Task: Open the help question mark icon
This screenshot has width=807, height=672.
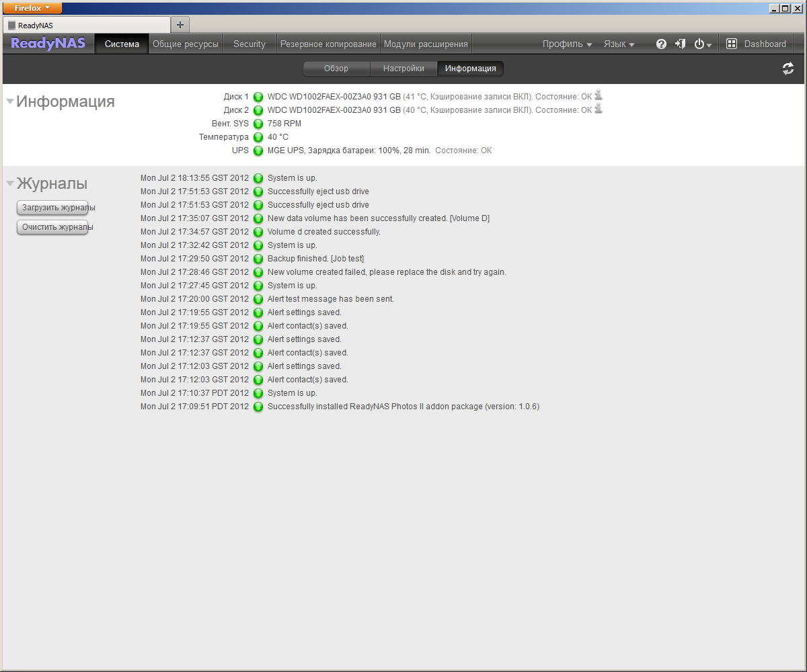Action: pyautogui.click(x=661, y=44)
